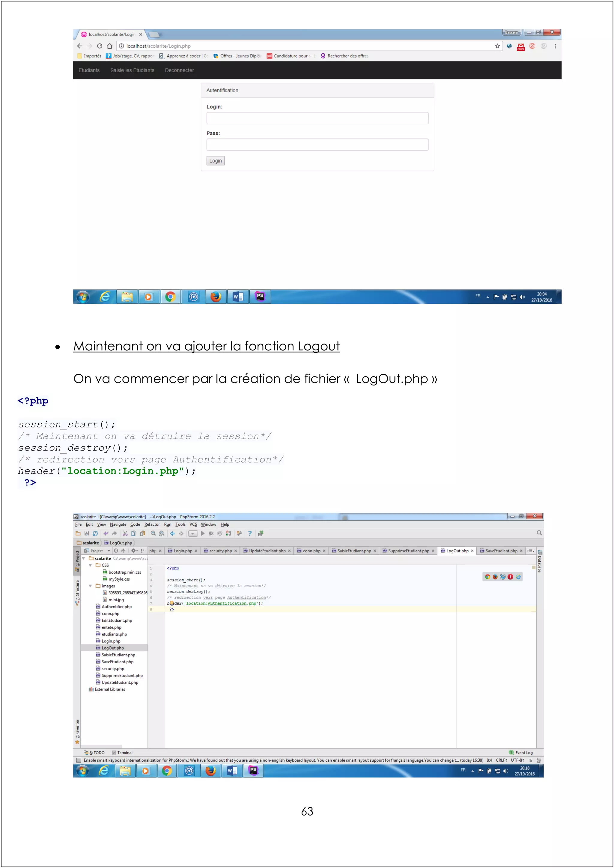This screenshot has height=868, width=614.
Task: Open the Database side panel
Action: (540, 561)
